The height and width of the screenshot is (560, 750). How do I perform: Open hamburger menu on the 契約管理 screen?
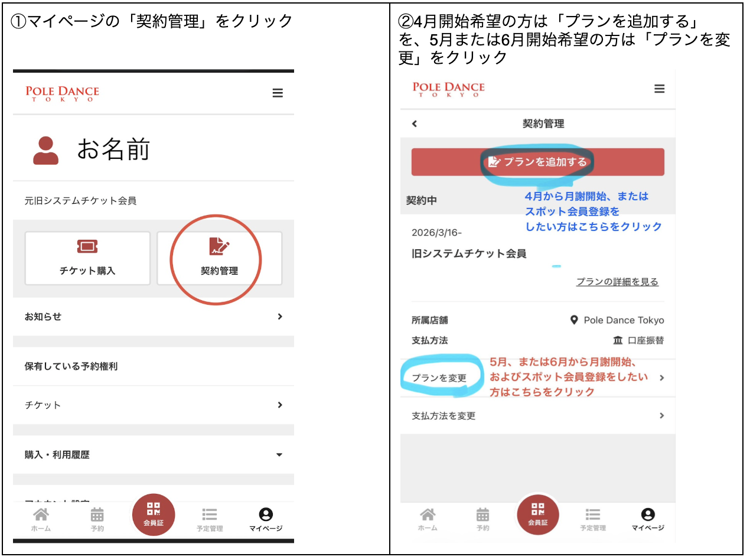click(x=659, y=89)
